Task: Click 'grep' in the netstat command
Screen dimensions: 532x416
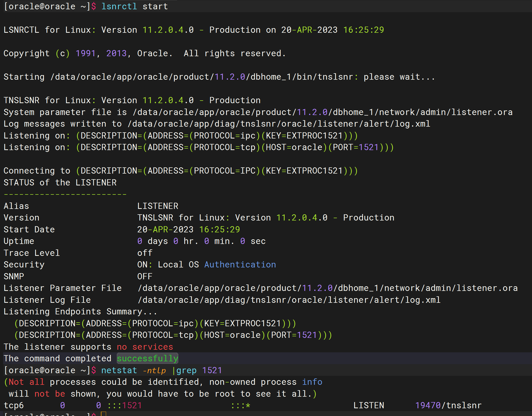Action: pyautogui.click(x=186, y=370)
